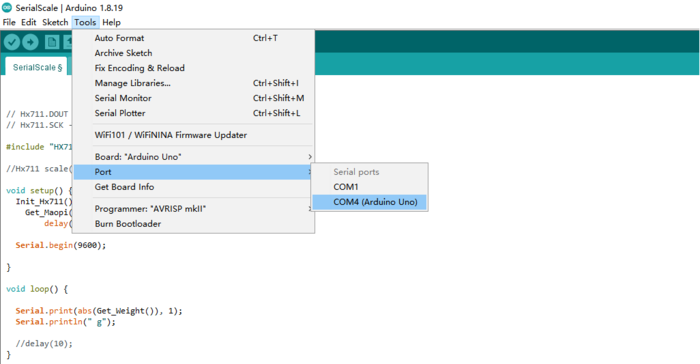Select COM4 (Arduino Uno) port
This screenshot has width=700, height=364.
[x=369, y=202]
